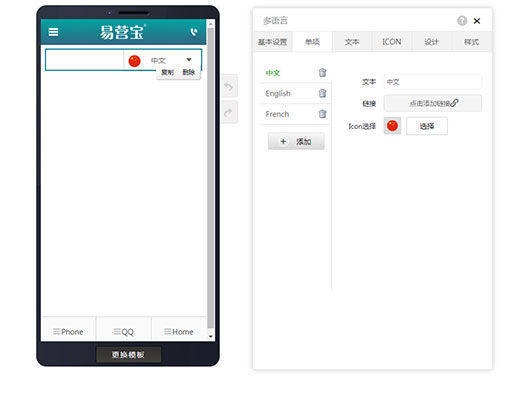Click the add link button with chain icon
This screenshot has width=516, height=393.
click(433, 103)
